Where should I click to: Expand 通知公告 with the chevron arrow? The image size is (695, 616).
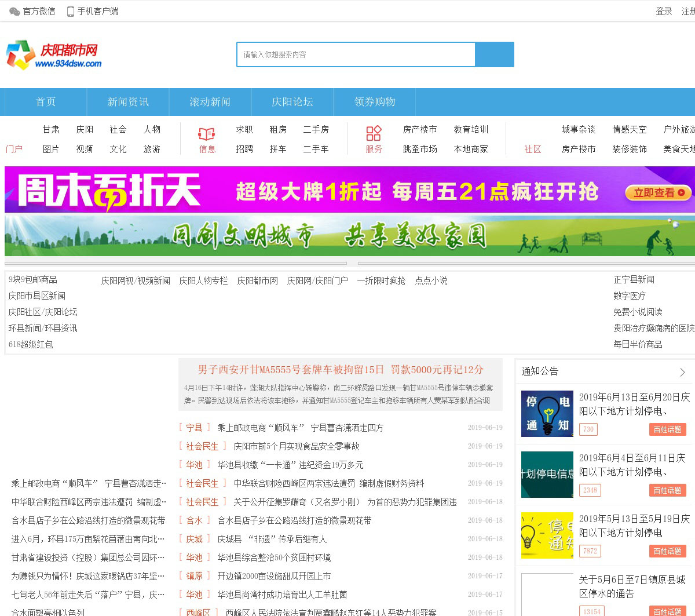[x=682, y=372]
